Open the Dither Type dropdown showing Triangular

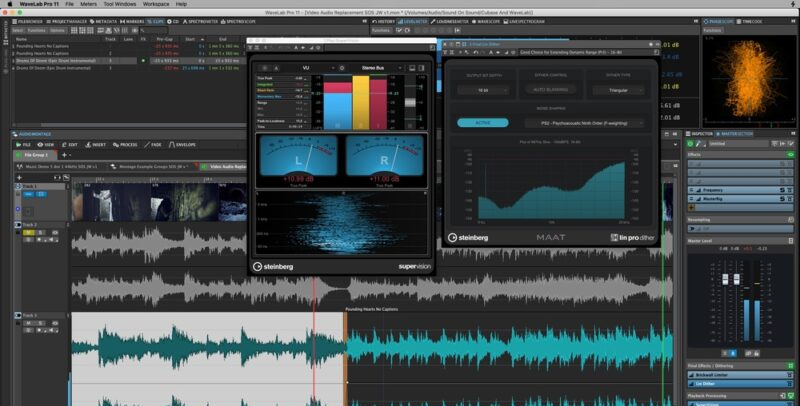(x=618, y=90)
